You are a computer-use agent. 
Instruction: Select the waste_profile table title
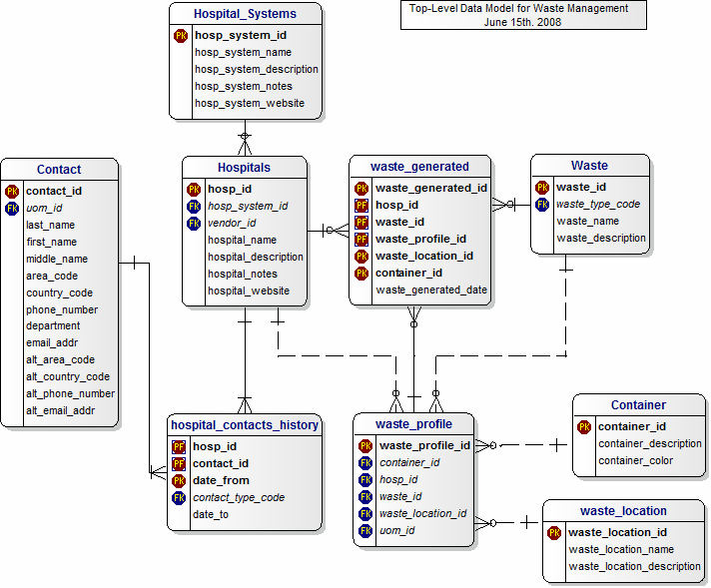(x=414, y=424)
